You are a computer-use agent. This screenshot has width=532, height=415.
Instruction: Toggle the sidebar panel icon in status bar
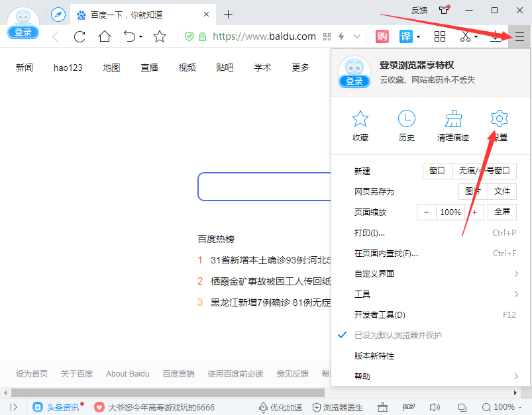pyautogui.click(x=13, y=407)
